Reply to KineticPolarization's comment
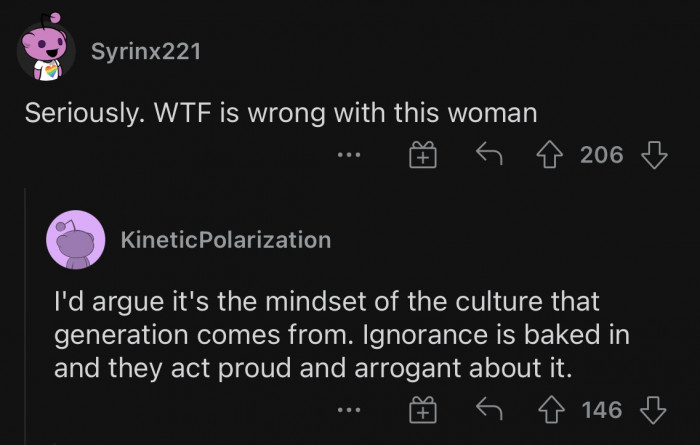 487,410
